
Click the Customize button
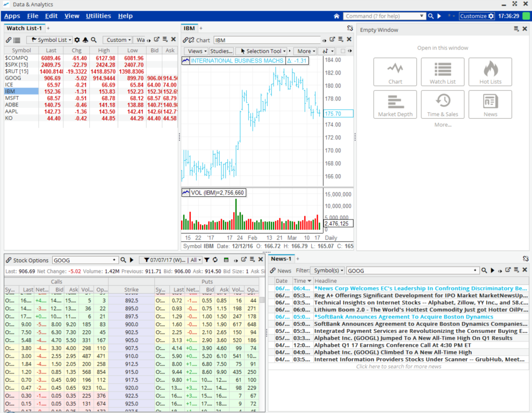[x=477, y=16]
